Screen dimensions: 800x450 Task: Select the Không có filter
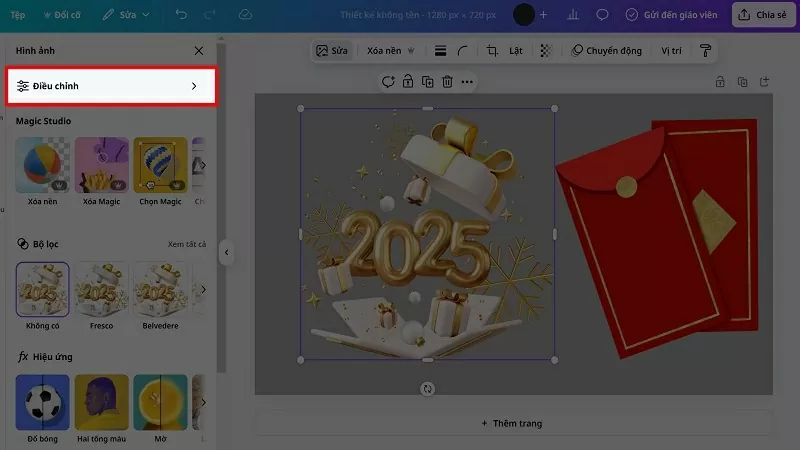43,290
